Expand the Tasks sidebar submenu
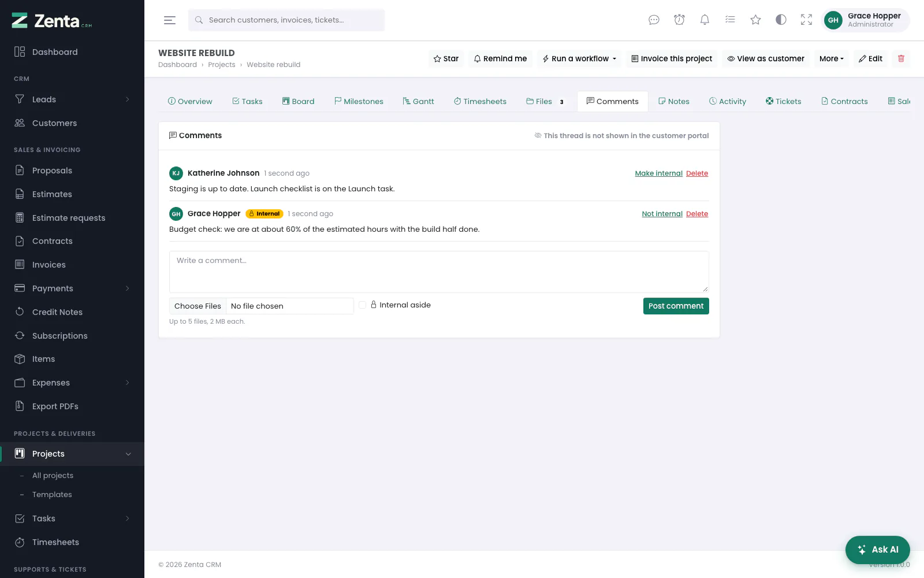This screenshot has height=578, width=924. (72, 518)
